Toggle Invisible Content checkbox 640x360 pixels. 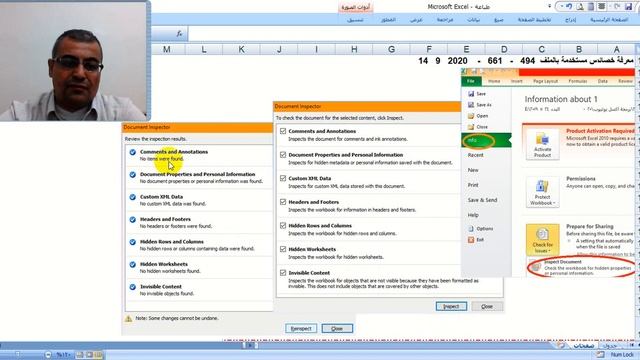pos(283,273)
